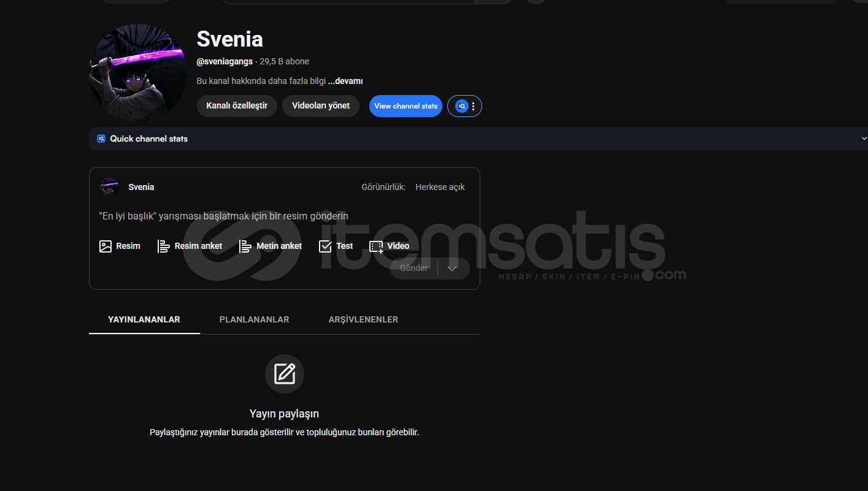Switch to the PLANLANANLAR tab
The height and width of the screenshot is (491, 868).
click(255, 319)
